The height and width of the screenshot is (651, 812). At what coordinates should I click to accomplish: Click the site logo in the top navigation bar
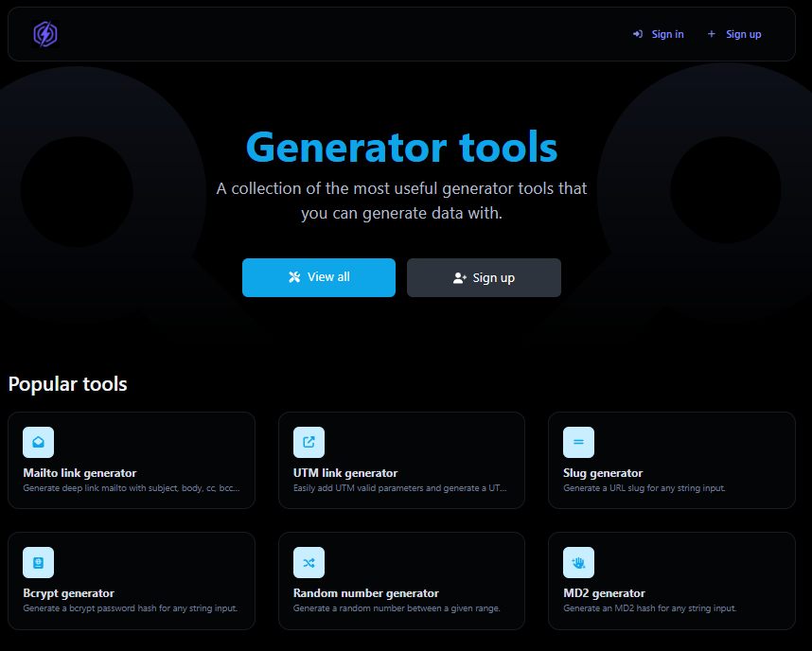click(44, 34)
